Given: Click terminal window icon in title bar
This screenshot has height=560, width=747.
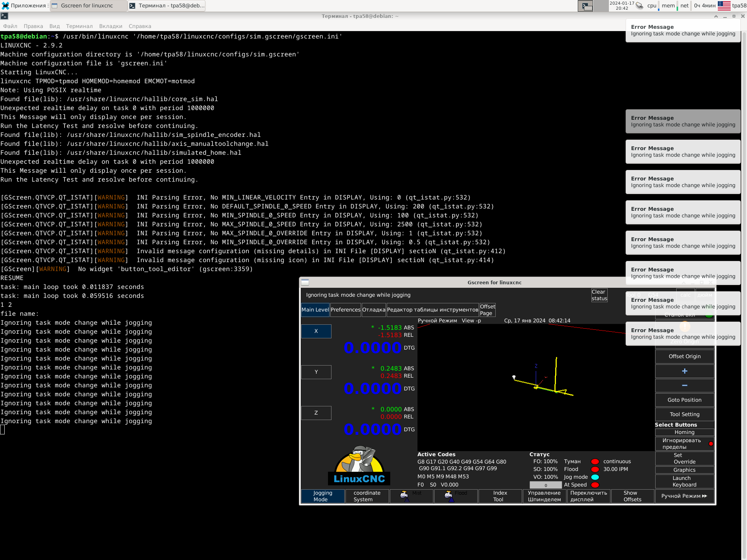Looking at the screenshot, I should 4,16.
